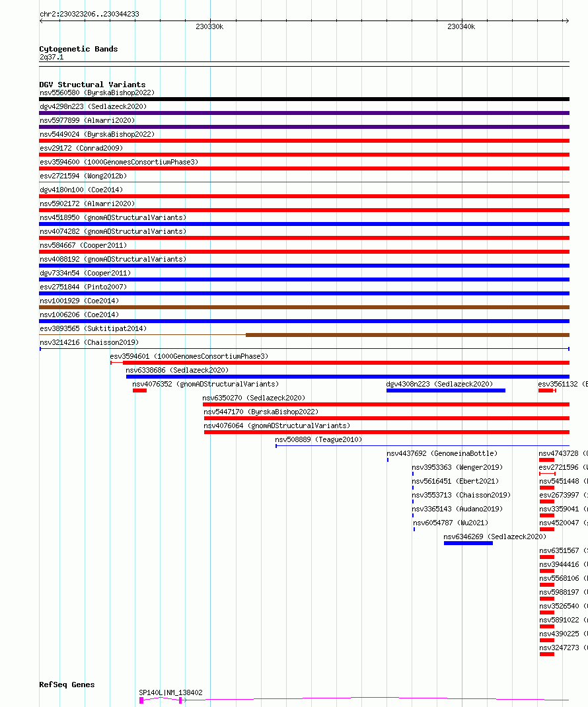Open nsv5616451 (Ebert2021) variant
The width and height of the screenshot is (588, 707).
point(455,482)
